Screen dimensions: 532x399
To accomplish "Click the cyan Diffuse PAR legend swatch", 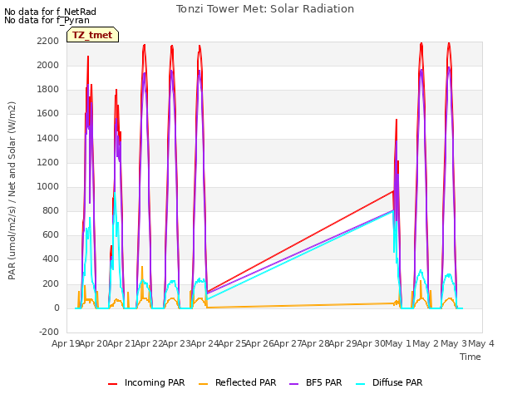I will [361, 384].
